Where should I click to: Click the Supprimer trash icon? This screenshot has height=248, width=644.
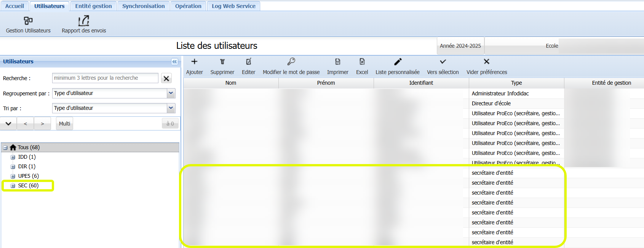click(222, 62)
